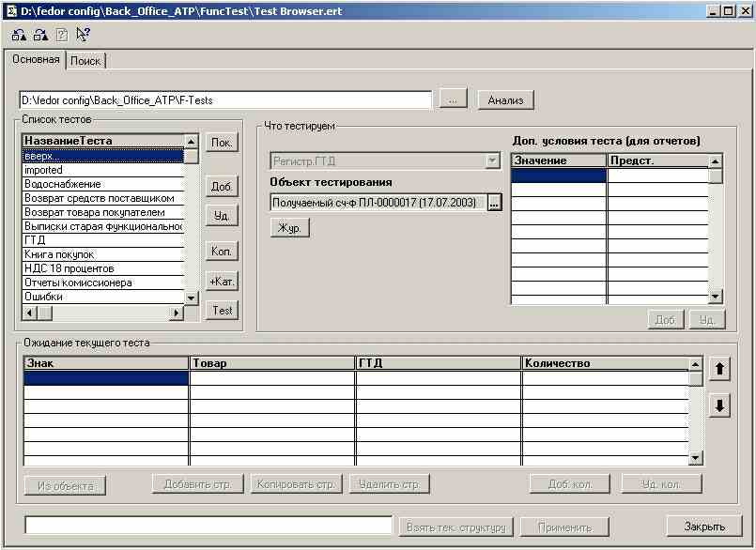Click the document question-mark toolbar icon

[61, 36]
